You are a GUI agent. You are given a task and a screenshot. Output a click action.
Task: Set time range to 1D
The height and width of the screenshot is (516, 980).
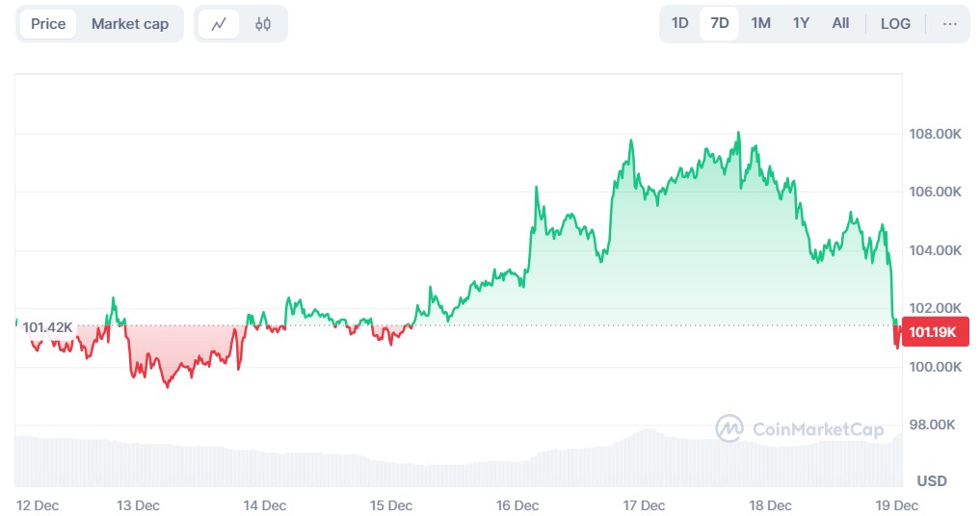[x=680, y=24]
